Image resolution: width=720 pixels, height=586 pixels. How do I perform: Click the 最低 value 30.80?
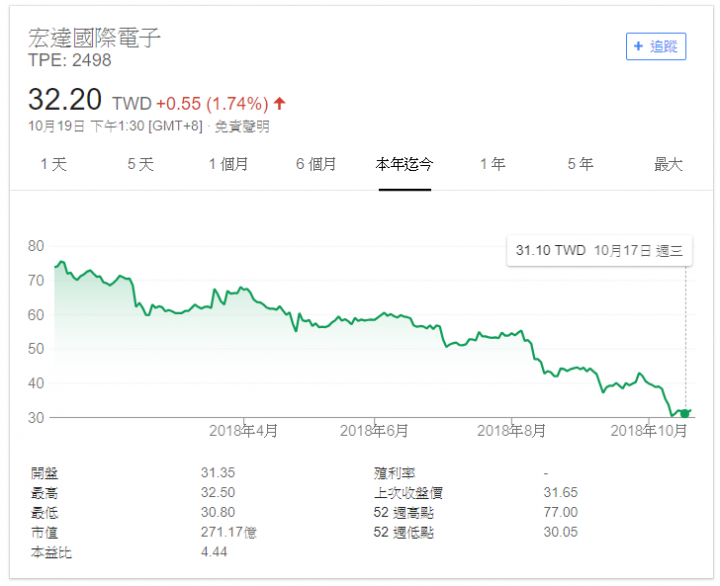point(218,512)
